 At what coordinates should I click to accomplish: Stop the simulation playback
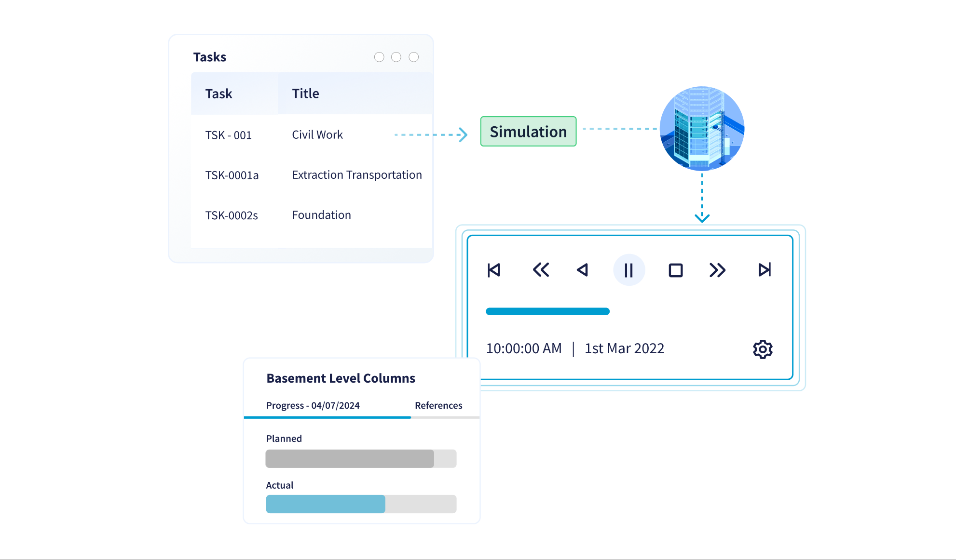point(675,270)
